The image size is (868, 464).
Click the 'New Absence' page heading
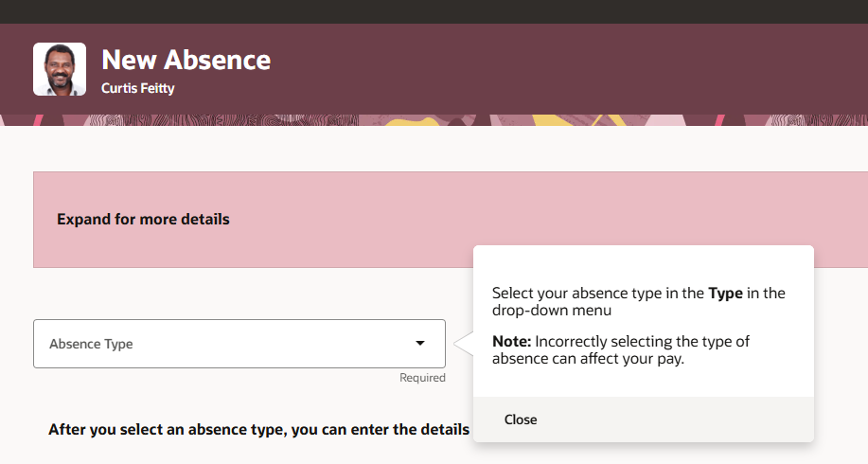[186, 60]
